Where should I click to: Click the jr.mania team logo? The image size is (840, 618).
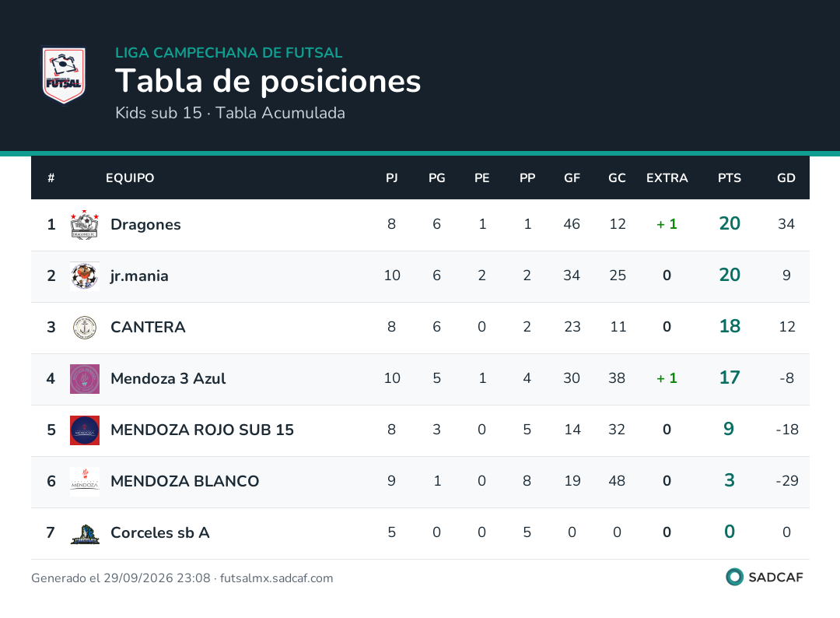pyautogui.click(x=85, y=276)
